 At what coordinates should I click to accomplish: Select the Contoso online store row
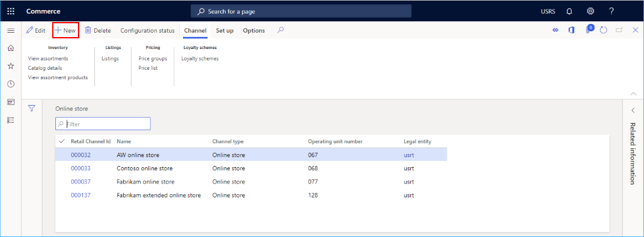[x=252, y=168]
